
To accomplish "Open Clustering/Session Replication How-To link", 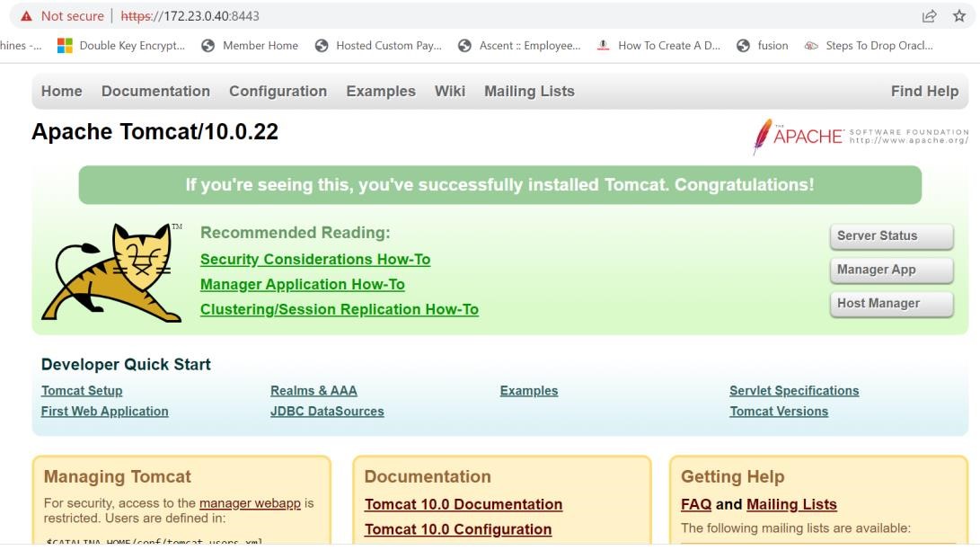I will pos(340,309).
